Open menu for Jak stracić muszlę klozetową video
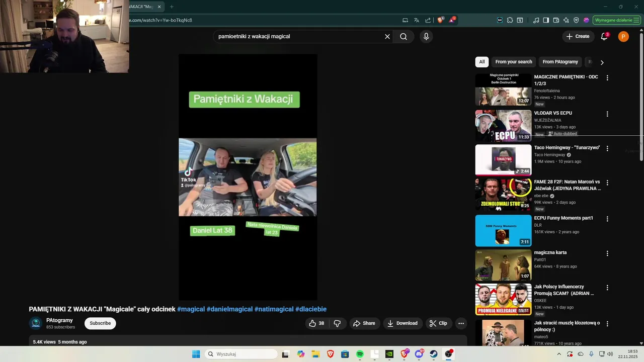Viewport: 644px width, 362px height. (607, 324)
